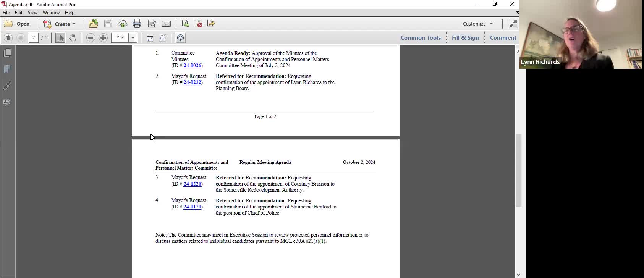Open the Bookmarks panel
644x278 pixels.
pyautogui.click(x=7, y=69)
